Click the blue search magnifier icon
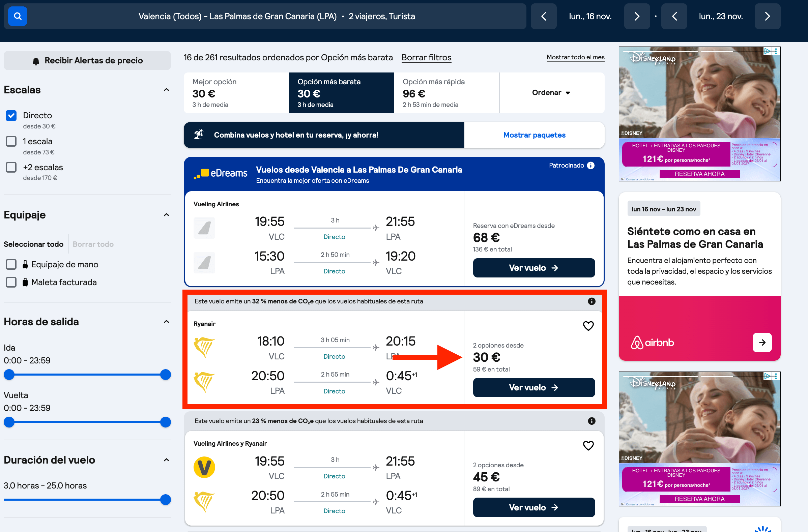Image resolution: width=808 pixels, height=532 pixels. tap(18, 16)
